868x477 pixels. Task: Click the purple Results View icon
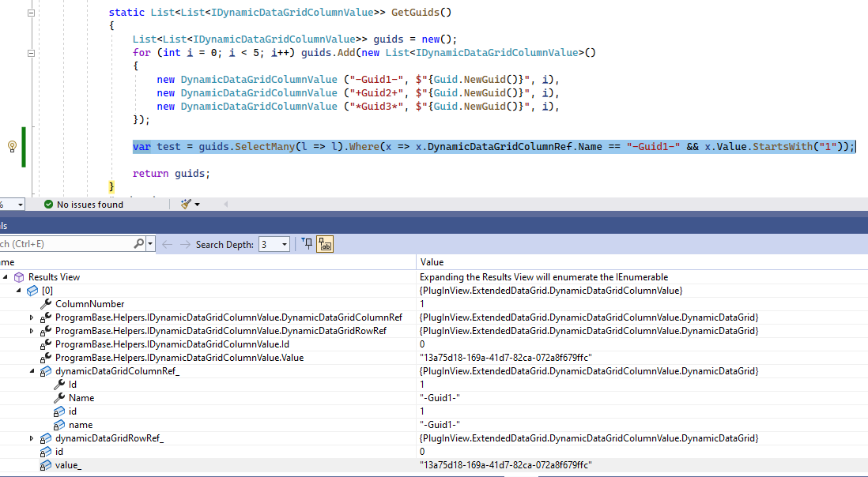coord(17,276)
